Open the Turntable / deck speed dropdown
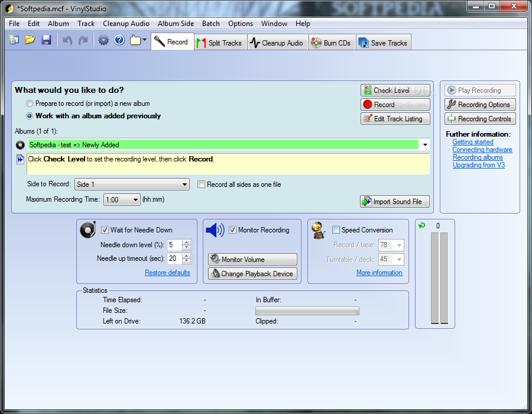The height and width of the screenshot is (414, 532). (391, 259)
